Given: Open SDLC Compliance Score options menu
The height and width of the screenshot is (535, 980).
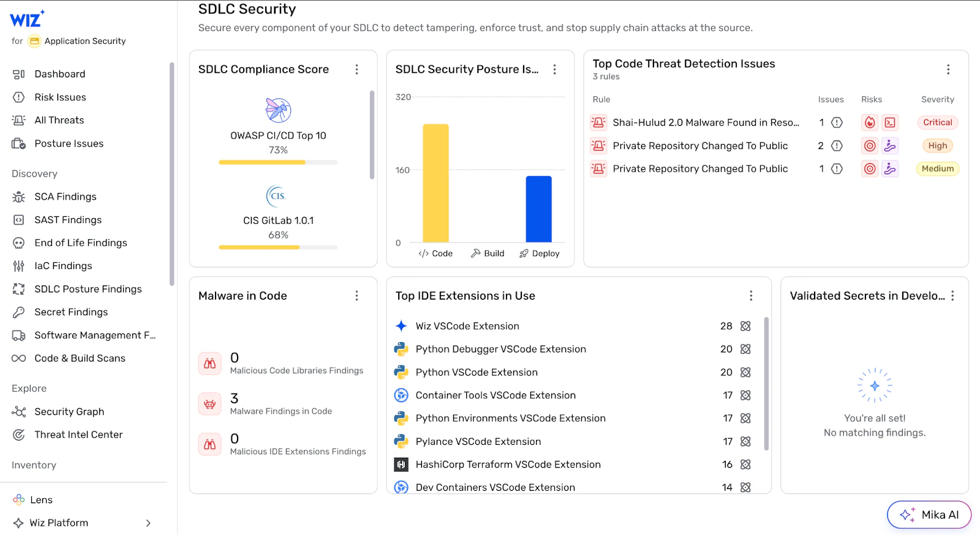Looking at the screenshot, I should (356, 70).
